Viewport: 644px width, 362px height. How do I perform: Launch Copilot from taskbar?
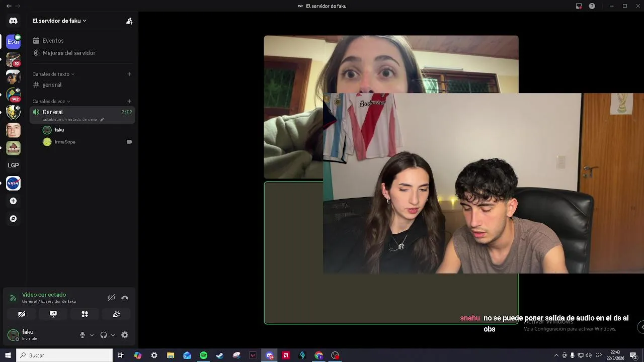click(x=138, y=355)
